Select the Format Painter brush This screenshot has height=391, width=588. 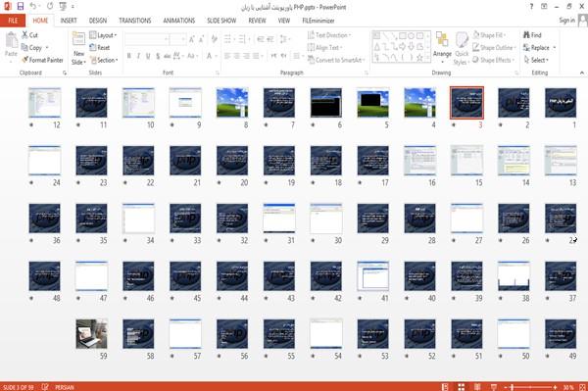42,60
